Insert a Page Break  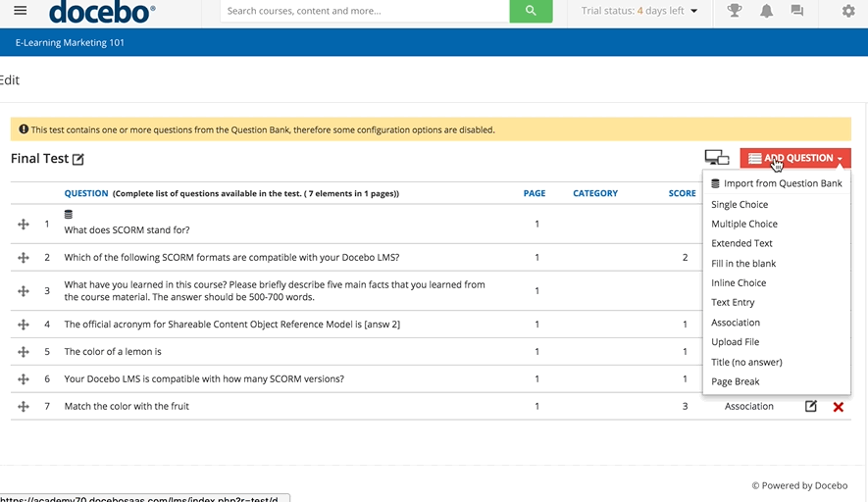736,381
